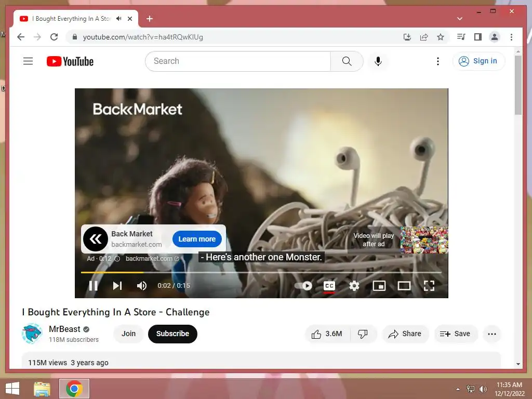532x399 pixels.
Task: Click the Sign in button
Action: 478,61
